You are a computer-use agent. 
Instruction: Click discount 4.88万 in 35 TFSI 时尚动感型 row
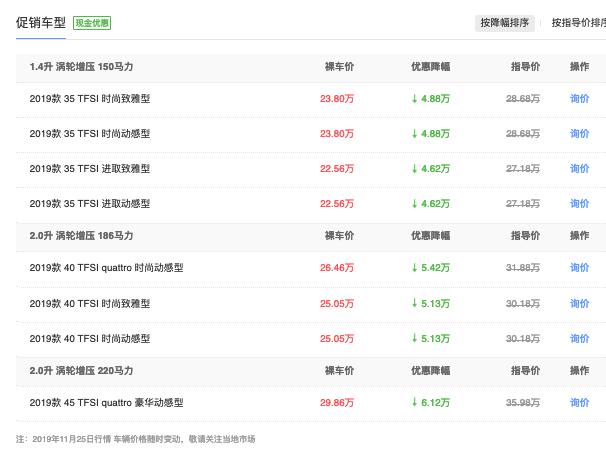tap(431, 134)
